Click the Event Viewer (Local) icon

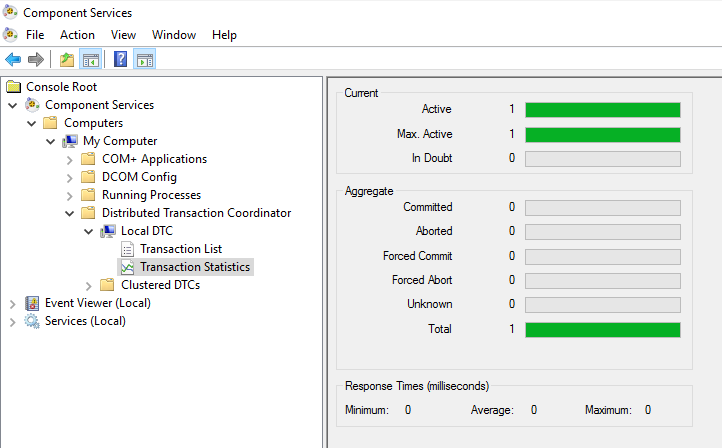[x=32, y=303]
